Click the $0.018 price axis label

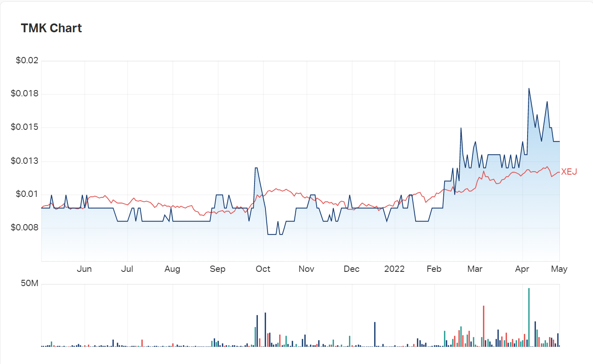(x=24, y=93)
